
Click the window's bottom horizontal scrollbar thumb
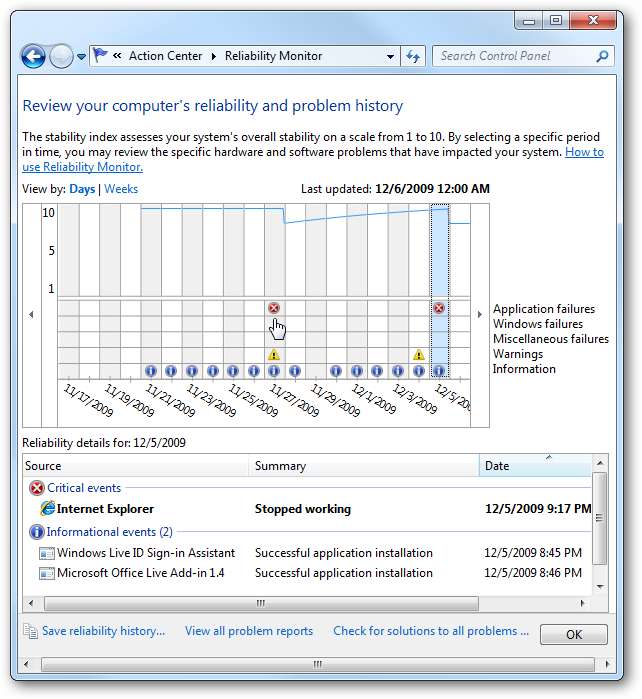tap(317, 664)
